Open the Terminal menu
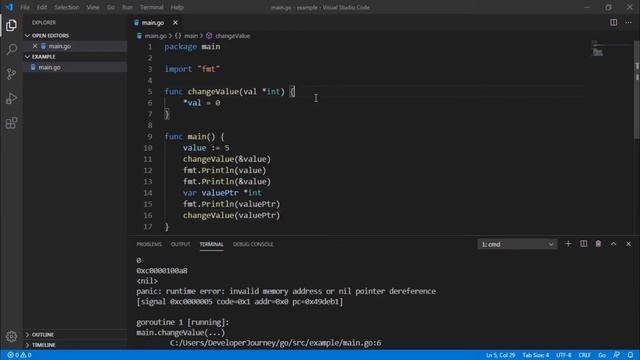 [x=151, y=7]
